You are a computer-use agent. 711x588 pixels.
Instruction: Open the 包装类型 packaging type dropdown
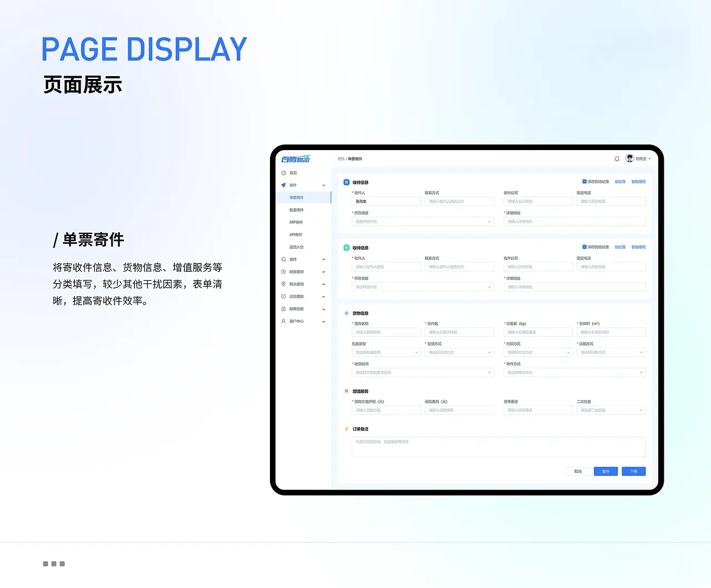(x=386, y=352)
